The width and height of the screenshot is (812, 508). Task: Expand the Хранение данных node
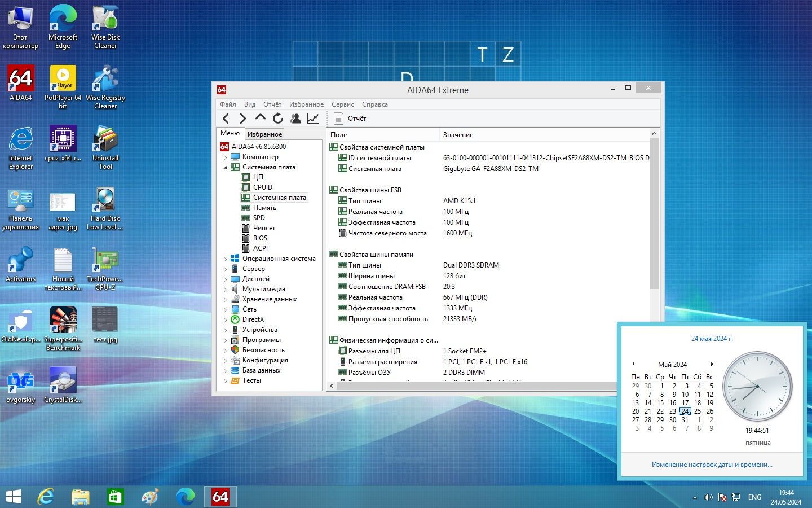pos(225,299)
